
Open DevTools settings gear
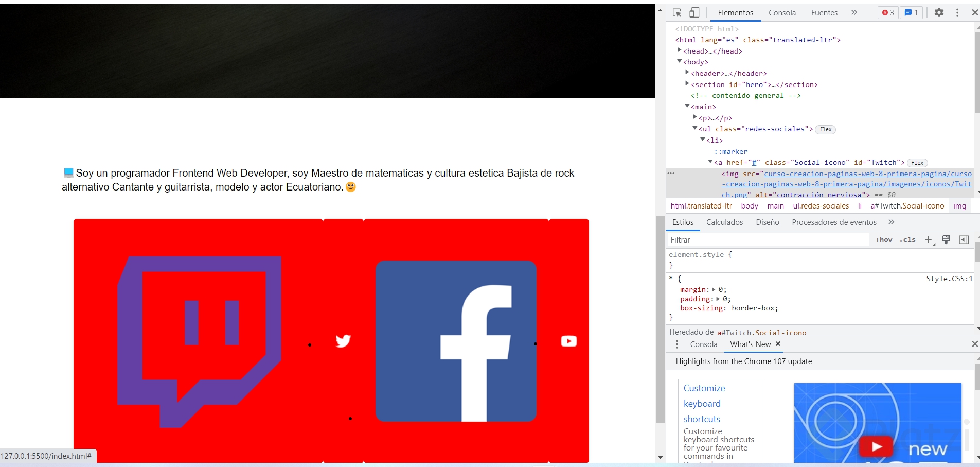coord(939,12)
